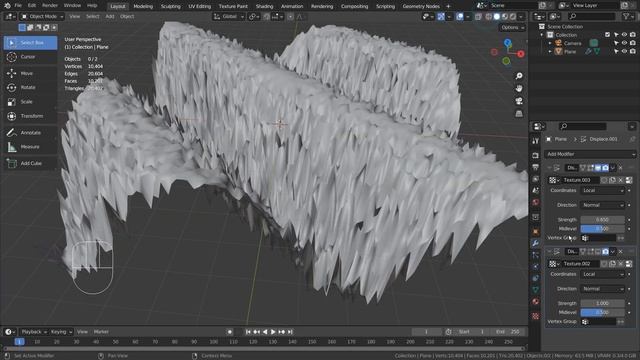
Task: Click the timeline Marker menu
Action: coord(101,332)
